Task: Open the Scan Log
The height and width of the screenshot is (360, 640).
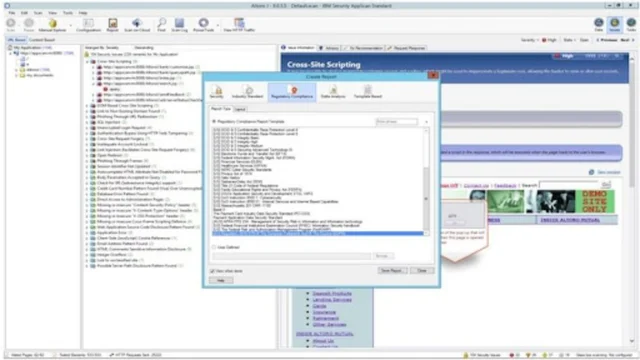Action: click(179, 24)
